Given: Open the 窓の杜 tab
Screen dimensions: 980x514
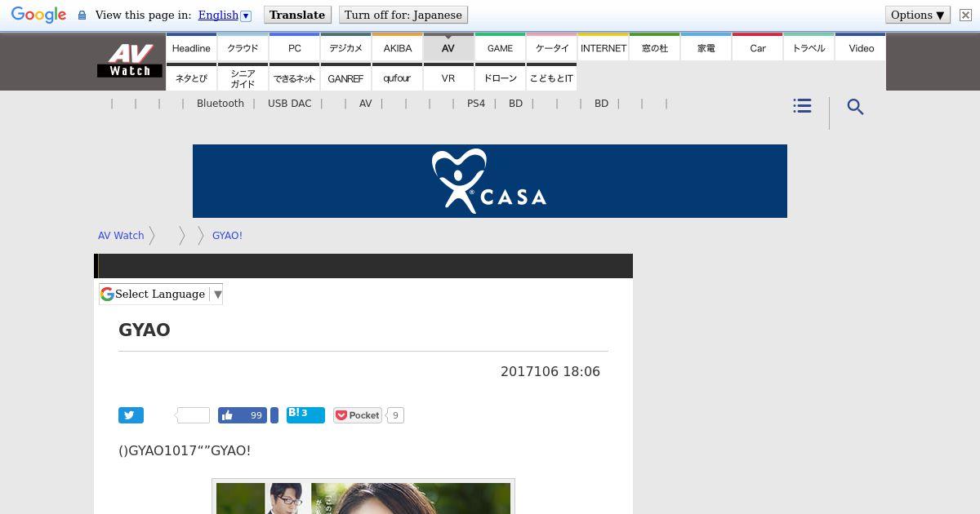Looking at the screenshot, I should pyautogui.click(x=655, y=48).
